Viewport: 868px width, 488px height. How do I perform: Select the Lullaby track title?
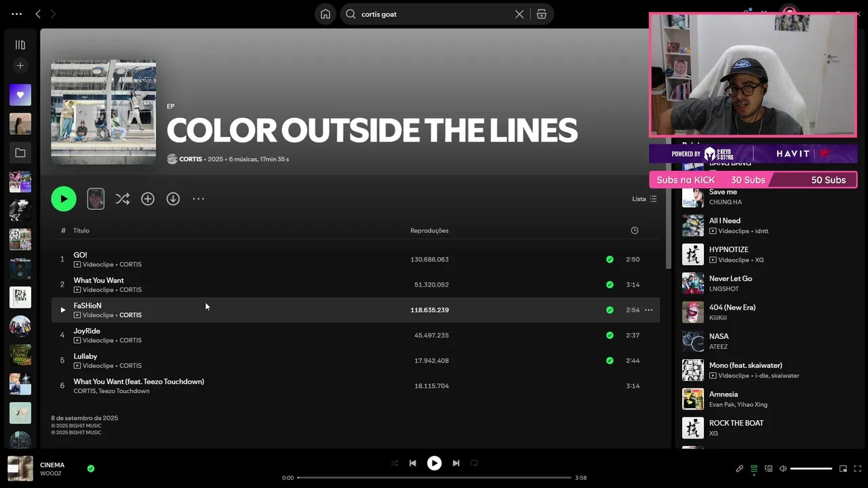(85, 356)
